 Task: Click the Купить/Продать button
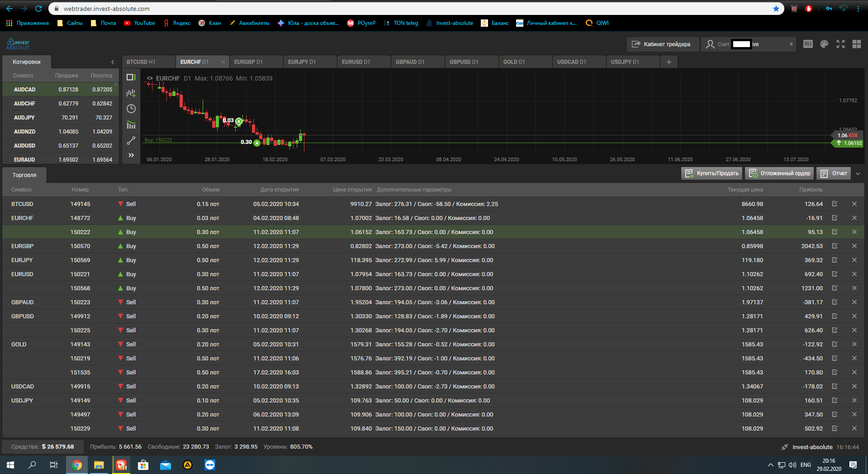point(712,173)
